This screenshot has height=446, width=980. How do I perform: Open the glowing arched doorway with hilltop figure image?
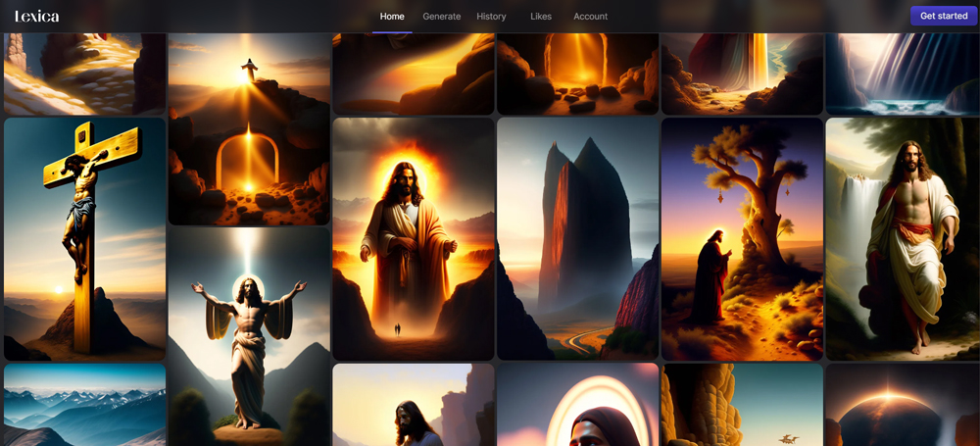pyautogui.click(x=249, y=128)
